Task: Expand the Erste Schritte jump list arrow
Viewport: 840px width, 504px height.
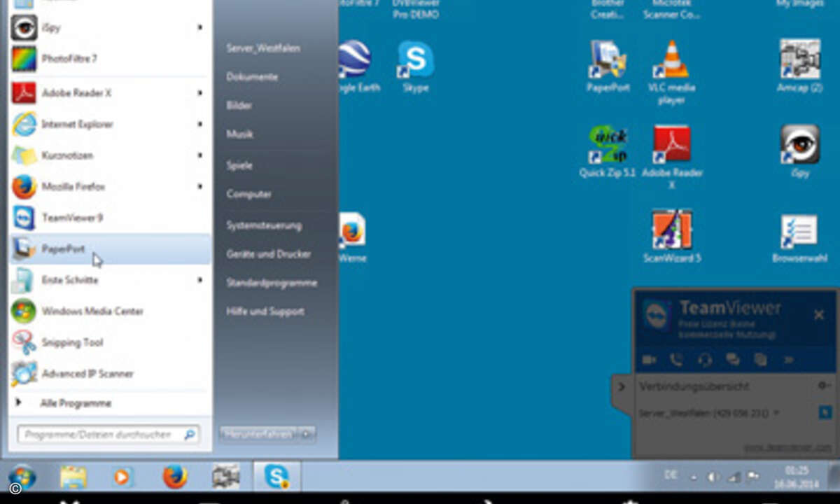Action: 200,280
